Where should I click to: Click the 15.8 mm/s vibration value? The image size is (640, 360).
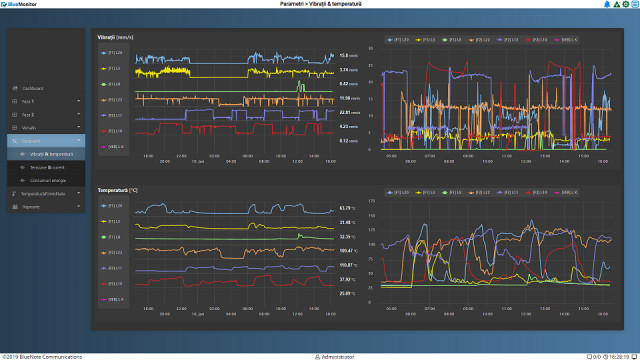click(x=348, y=56)
